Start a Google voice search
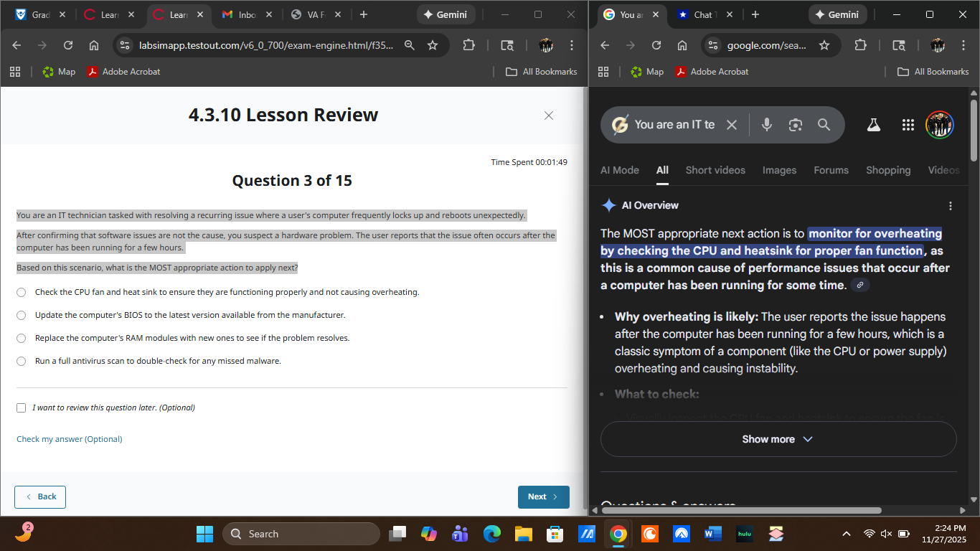 [x=767, y=125]
